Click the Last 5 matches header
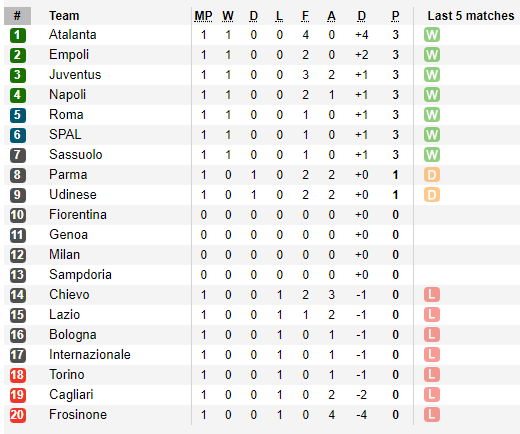The width and height of the screenshot is (520, 434). (471, 16)
